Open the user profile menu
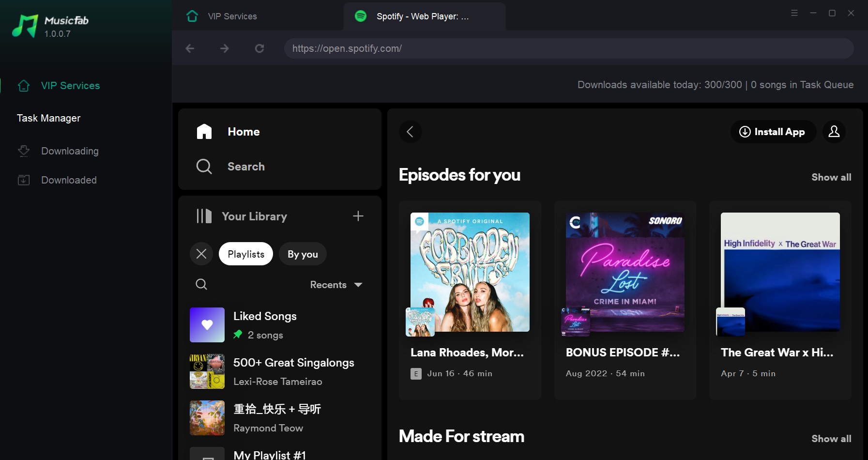 tap(834, 132)
